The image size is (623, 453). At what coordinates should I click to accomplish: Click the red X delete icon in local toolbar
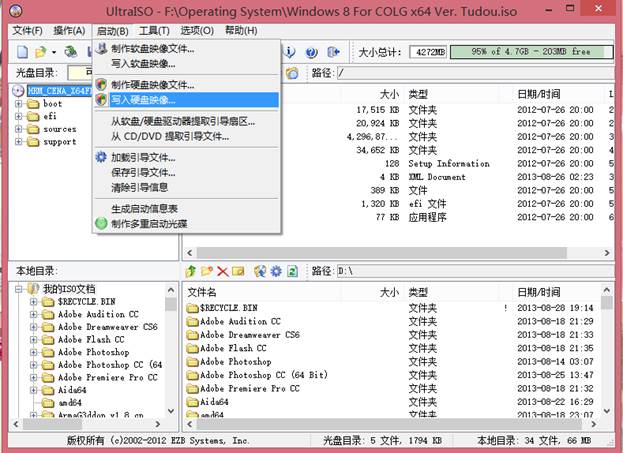point(223,271)
